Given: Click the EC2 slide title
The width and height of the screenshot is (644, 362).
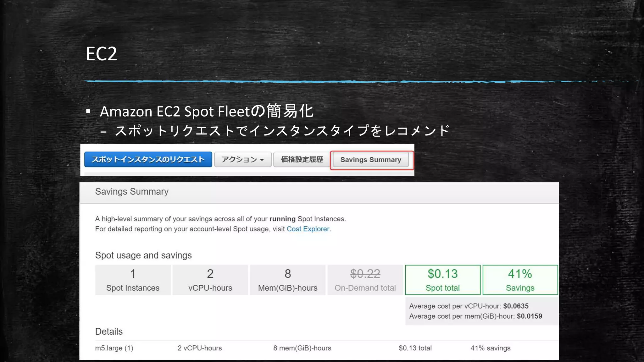Looking at the screenshot, I should (x=101, y=53).
